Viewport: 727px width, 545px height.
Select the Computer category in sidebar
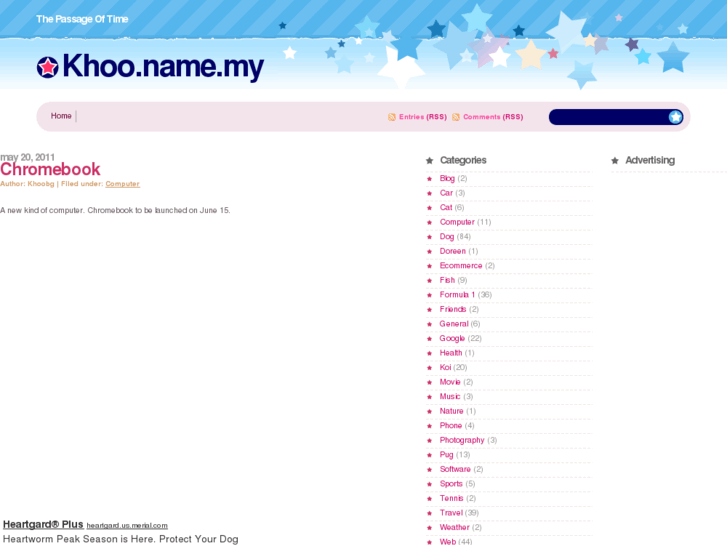coord(457,222)
